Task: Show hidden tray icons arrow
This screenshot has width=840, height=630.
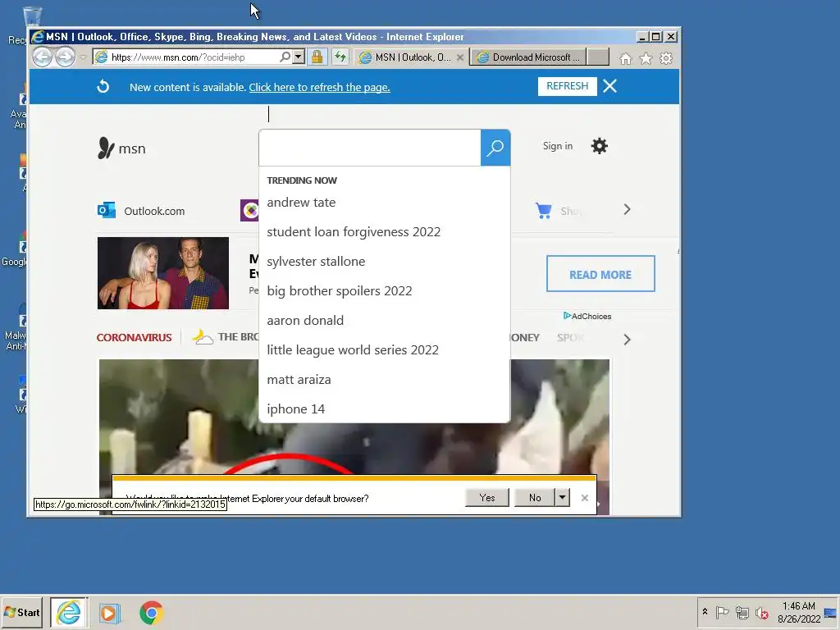Action: click(x=705, y=612)
